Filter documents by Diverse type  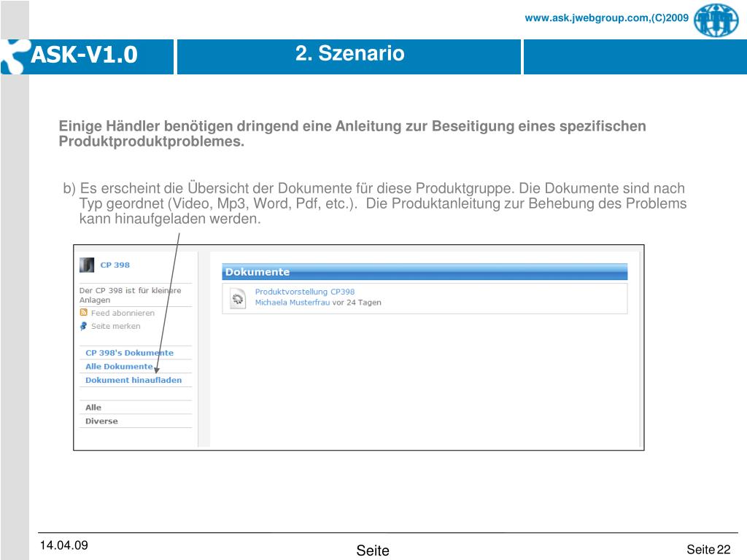click(x=101, y=421)
